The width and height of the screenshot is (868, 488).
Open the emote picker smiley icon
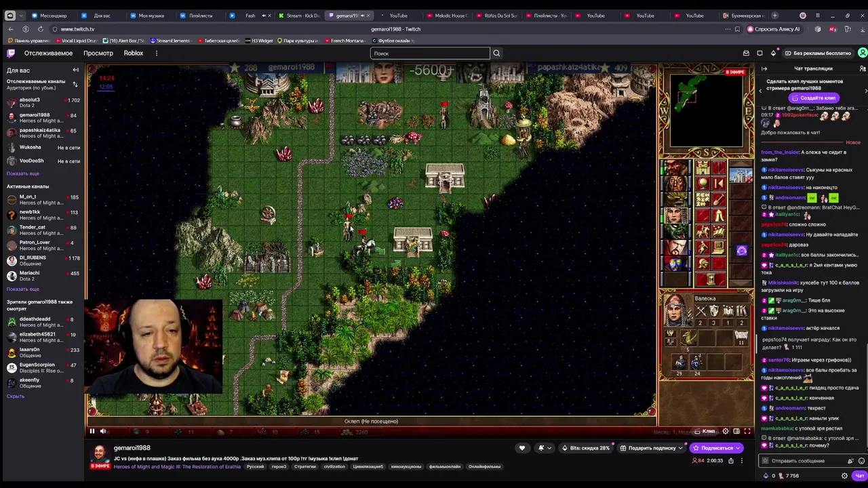tap(862, 461)
